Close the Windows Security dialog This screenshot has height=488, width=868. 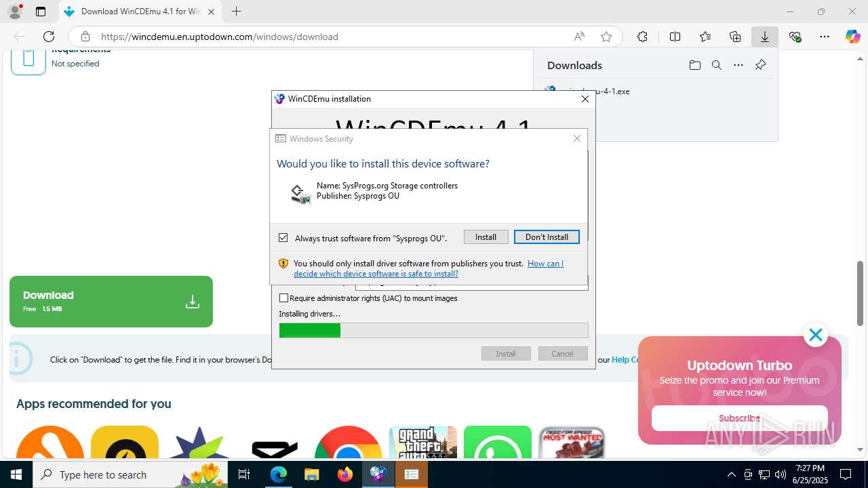pyautogui.click(x=577, y=138)
